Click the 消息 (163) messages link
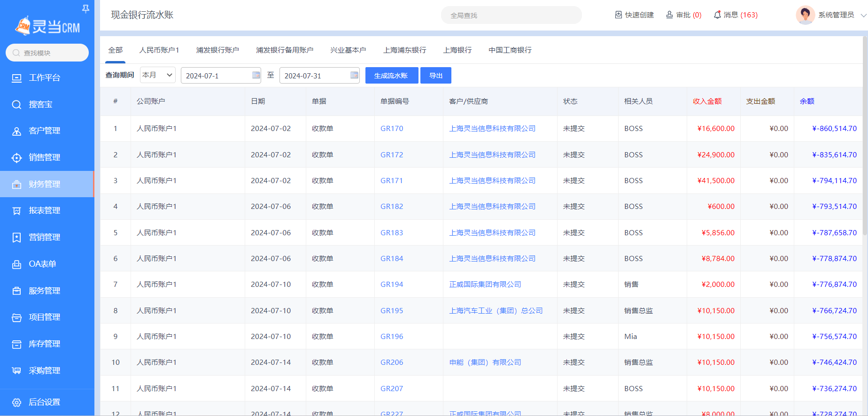This screenshot has height=416, width=868. (736, 15)
